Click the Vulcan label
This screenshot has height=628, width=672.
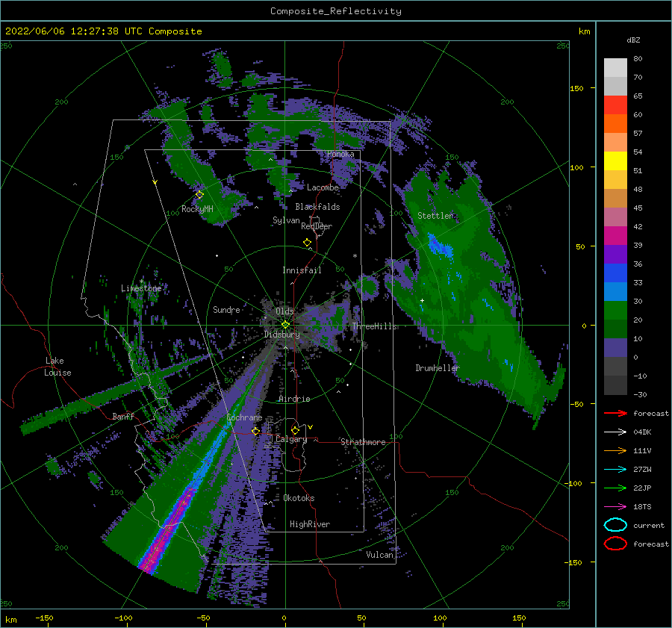379,555
